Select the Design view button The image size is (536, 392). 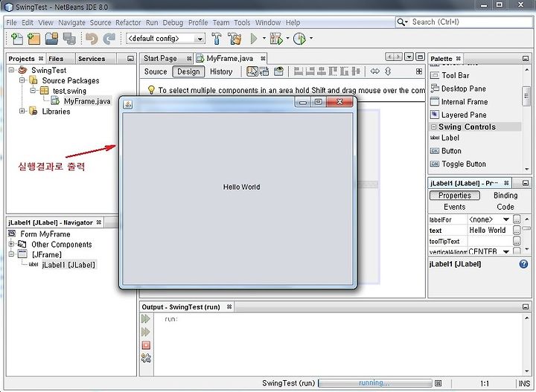188,71
